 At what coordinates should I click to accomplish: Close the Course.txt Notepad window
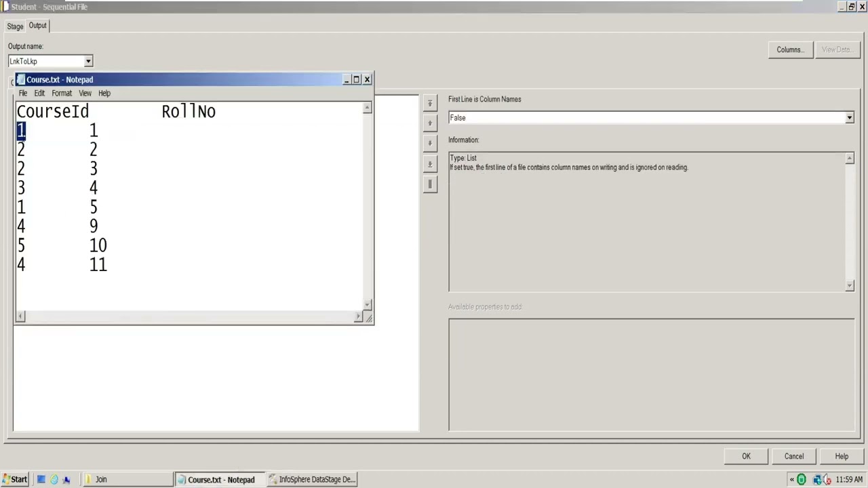(x=367, y=80)
